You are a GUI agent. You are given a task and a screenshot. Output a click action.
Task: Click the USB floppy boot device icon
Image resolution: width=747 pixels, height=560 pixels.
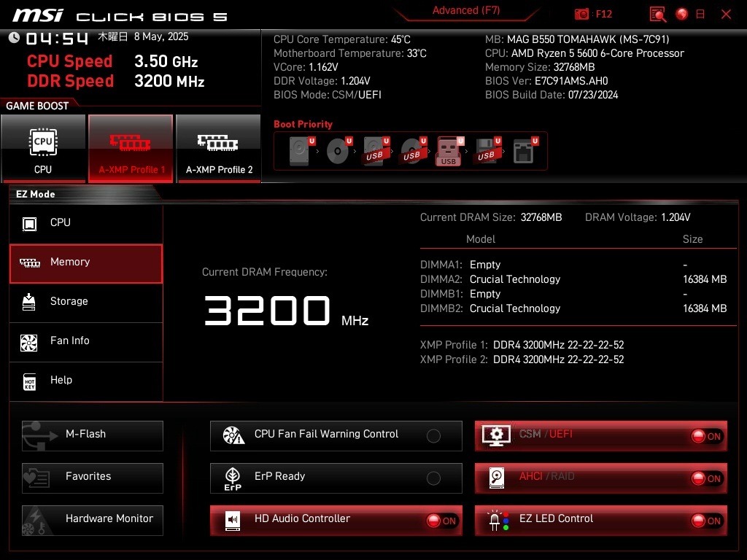[486, 152]
